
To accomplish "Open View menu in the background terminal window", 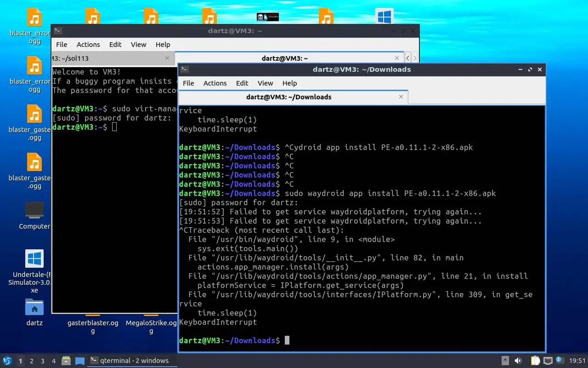I will pyautogui.click(x=138, y=45).
